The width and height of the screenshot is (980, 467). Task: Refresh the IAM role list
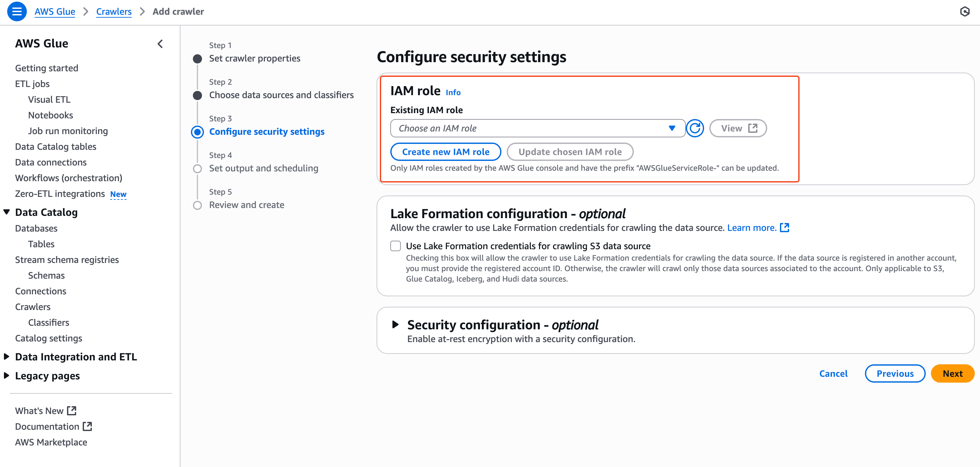pos(695,128)
